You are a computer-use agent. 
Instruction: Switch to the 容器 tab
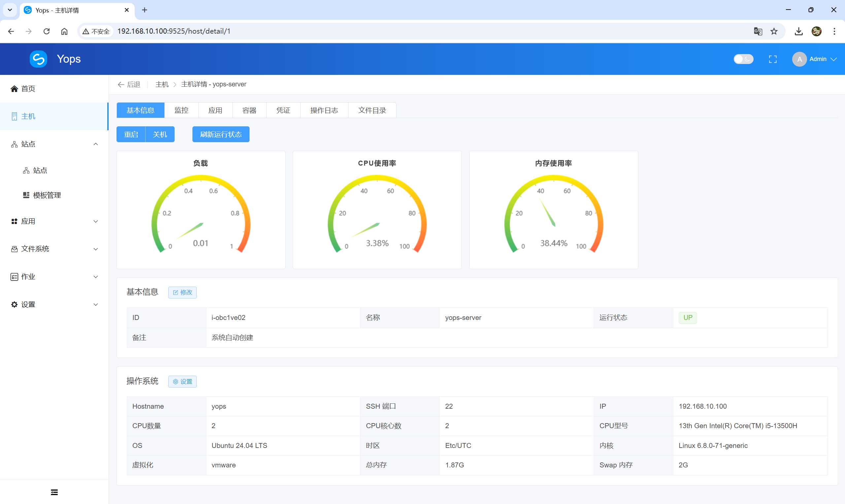pyautogui.click(x=249, y=110)
